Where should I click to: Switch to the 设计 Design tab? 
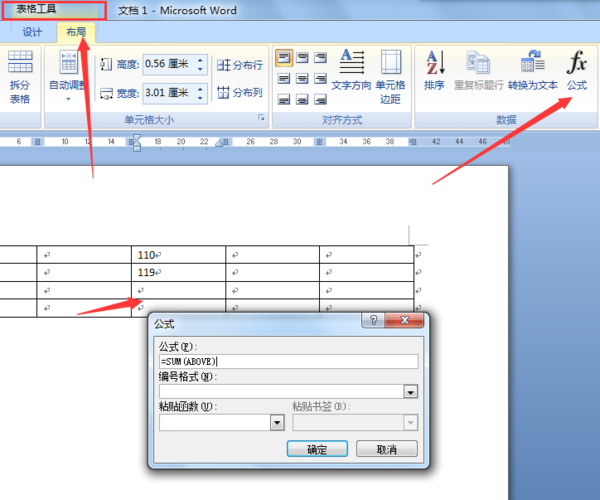coord(32,32)
